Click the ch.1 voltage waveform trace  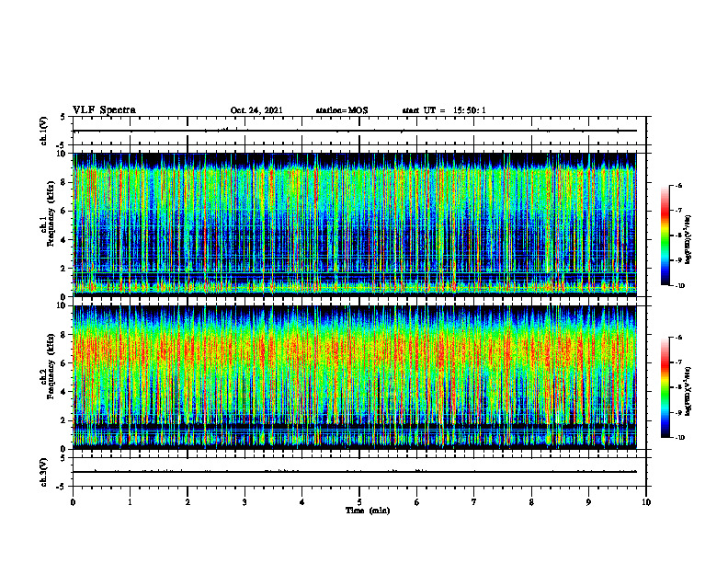pos(355,131)
